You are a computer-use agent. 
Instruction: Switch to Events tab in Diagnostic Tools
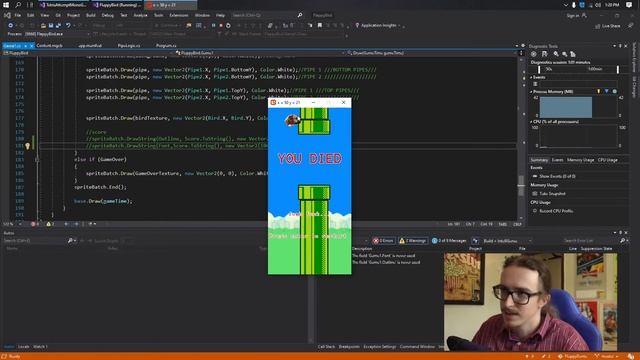(557, 160)
